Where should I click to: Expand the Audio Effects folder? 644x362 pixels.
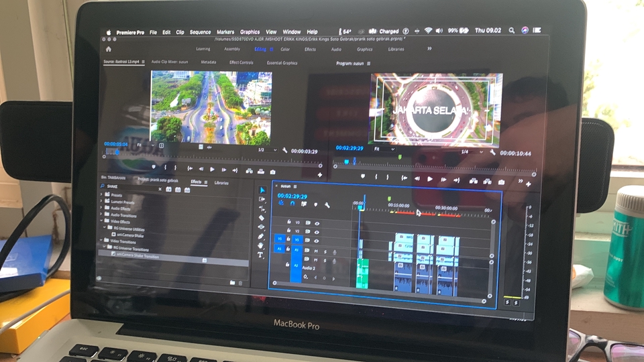tap(101, 208)
